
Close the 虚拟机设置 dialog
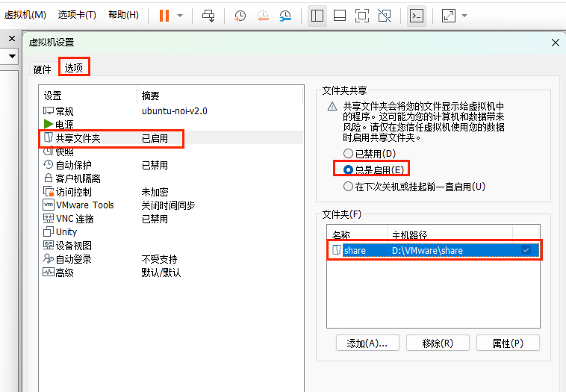(x=556, y=43)
